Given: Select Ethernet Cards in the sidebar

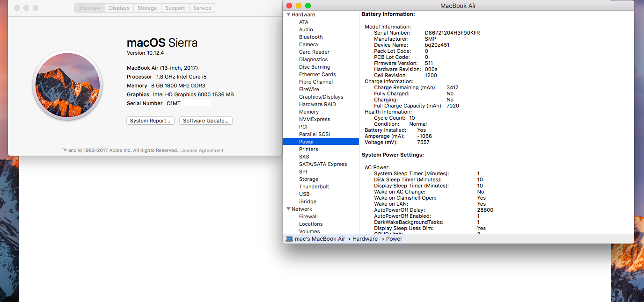Looking at the screenshot, I should click(x=317, y=74).
